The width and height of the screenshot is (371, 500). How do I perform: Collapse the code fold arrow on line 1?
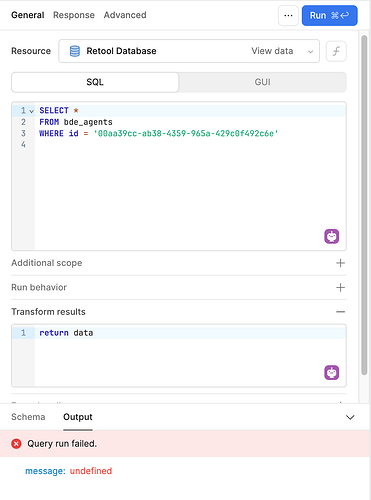(32, 111)
